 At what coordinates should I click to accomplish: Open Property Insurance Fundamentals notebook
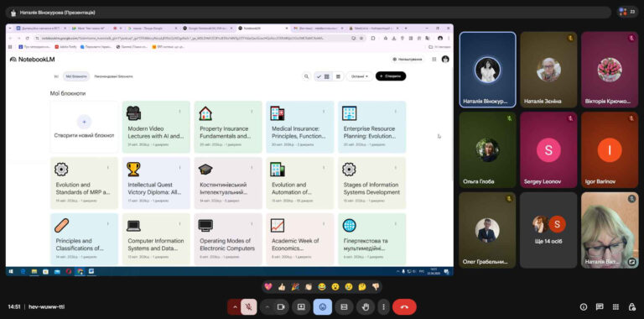(228, 127)
